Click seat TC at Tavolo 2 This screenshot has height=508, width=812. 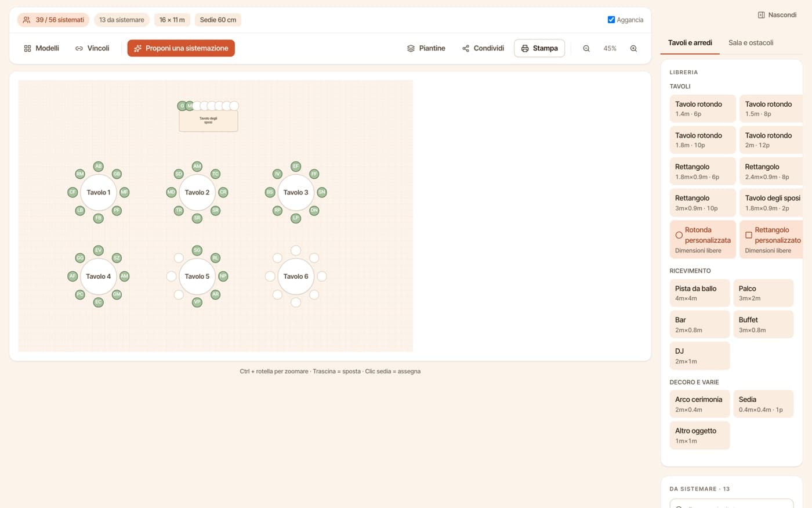(215, 174)
